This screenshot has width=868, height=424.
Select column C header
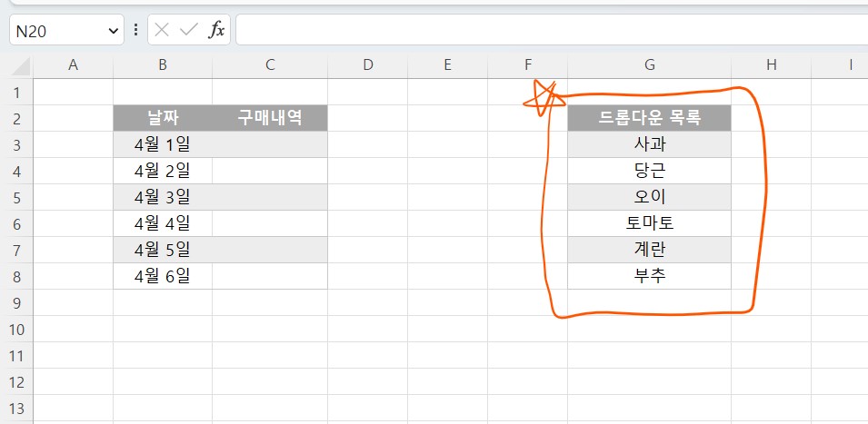pyautogui.click(x=270, y=65)
